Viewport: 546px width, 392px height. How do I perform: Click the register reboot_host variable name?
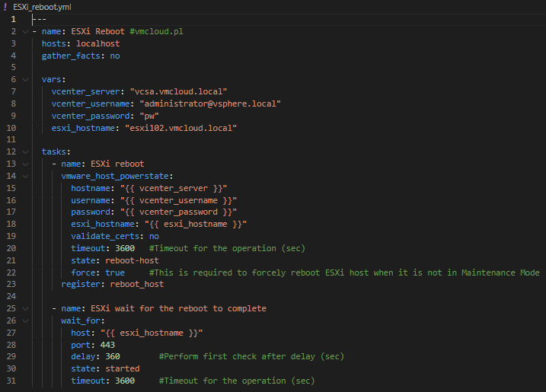[x=137, y=284]
